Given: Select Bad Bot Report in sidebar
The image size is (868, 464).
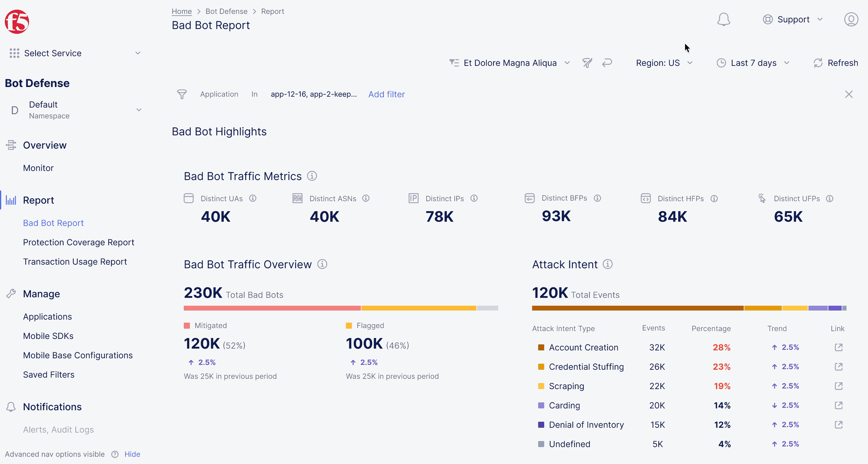Looking at the screenshot, I should pyautogui.click(x=53, y=223).
